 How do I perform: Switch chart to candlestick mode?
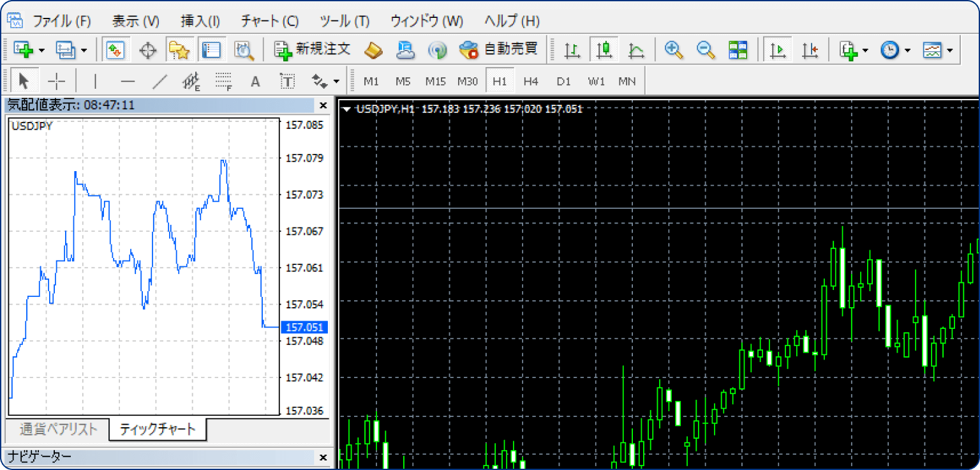(604, 50)
